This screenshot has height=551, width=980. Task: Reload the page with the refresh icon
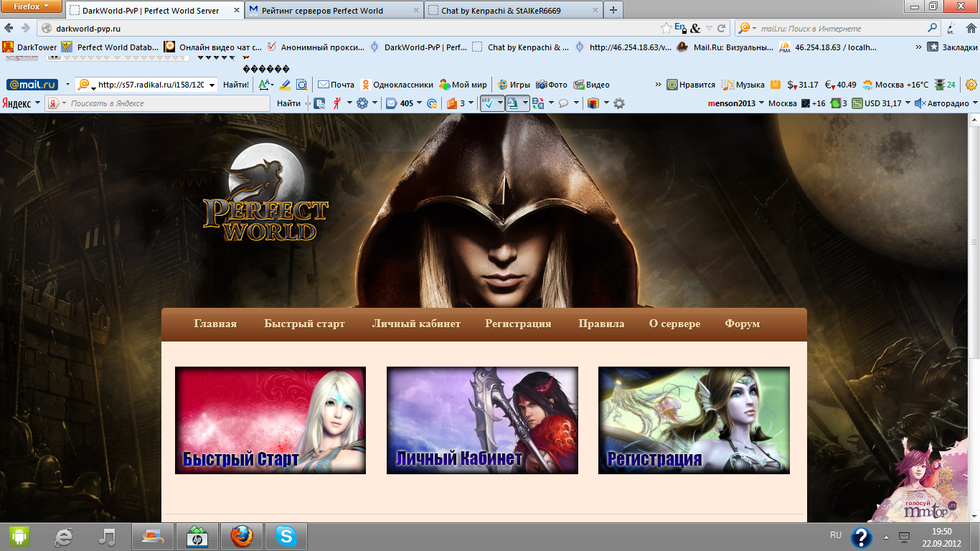[722, 28]
